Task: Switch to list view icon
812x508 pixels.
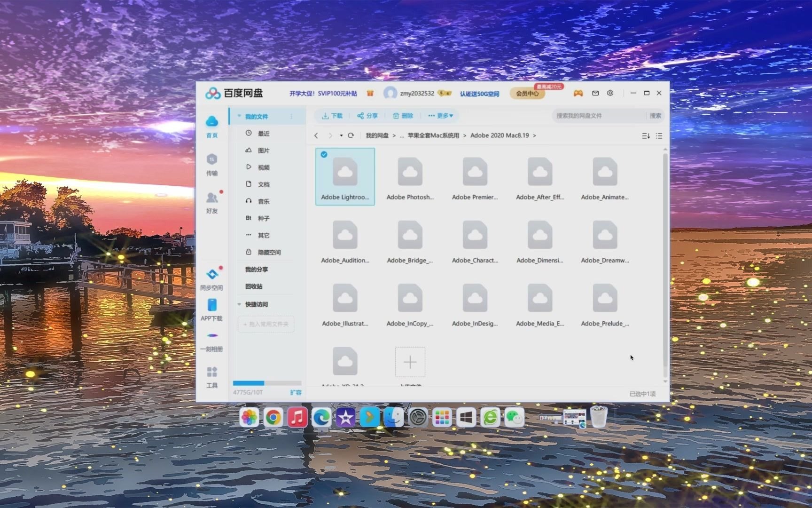Action: pyautogui.click(x=659, y=135)
